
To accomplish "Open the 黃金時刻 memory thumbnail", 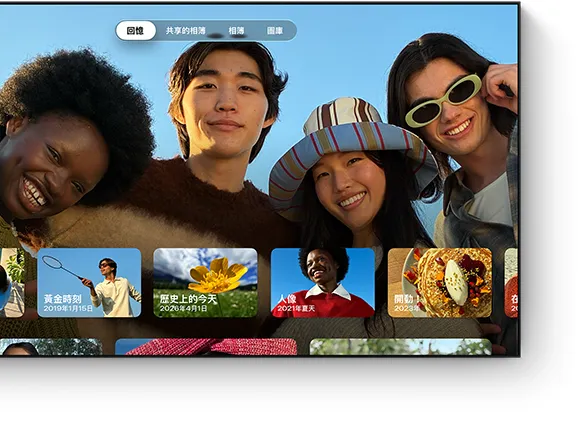I will (89, 283).
